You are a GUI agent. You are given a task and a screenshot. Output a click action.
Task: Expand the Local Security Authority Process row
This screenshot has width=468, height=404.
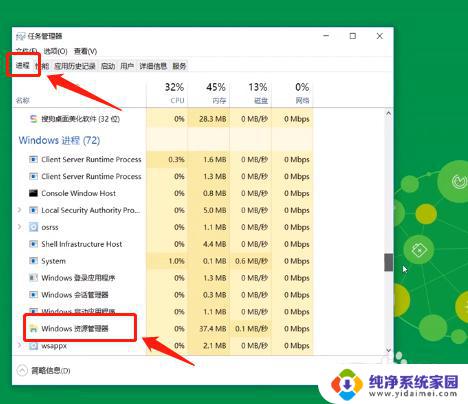tap(19, 210)
